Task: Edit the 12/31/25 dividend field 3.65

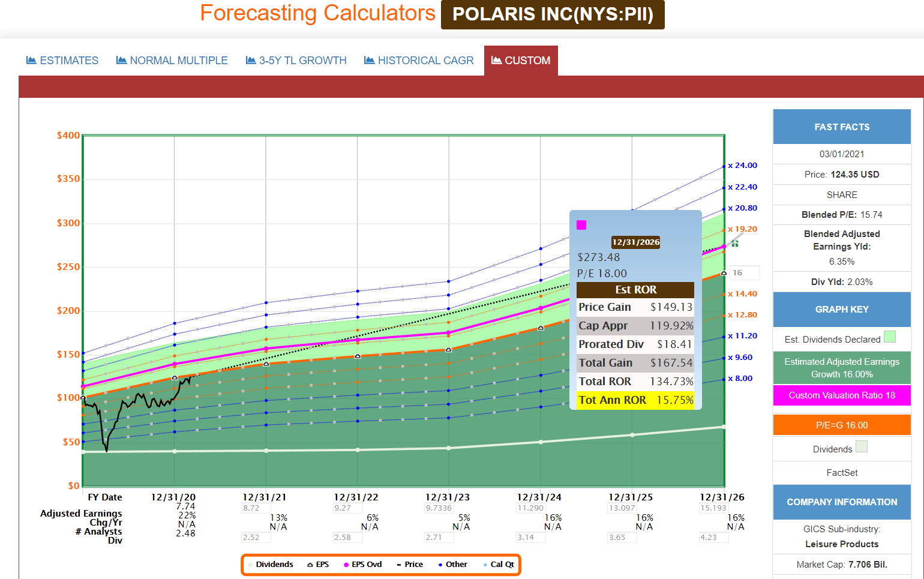Action: pyautogui.click(x=622, y=537)
